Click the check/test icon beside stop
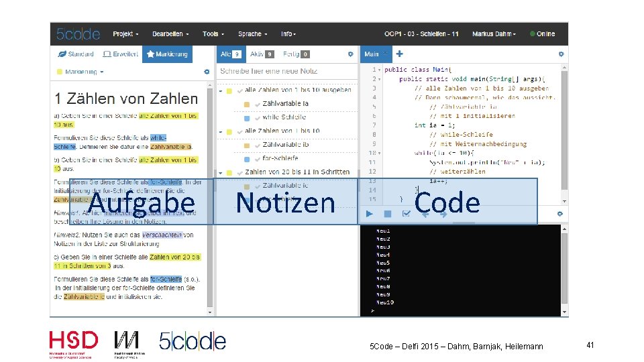644x362 pixels. 407,214
